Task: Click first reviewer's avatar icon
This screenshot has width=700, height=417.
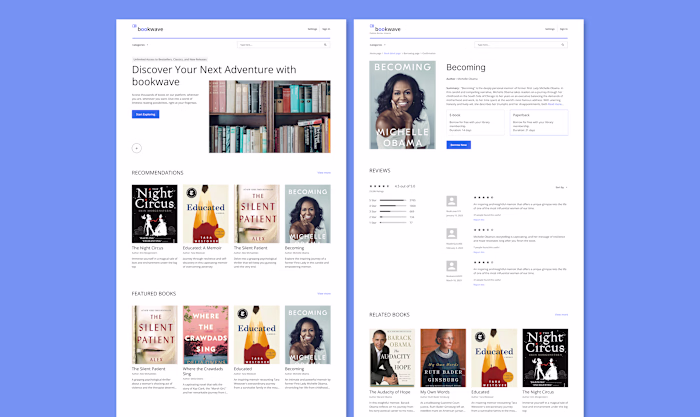Action: pyautogui.click(x=452, y=201)
